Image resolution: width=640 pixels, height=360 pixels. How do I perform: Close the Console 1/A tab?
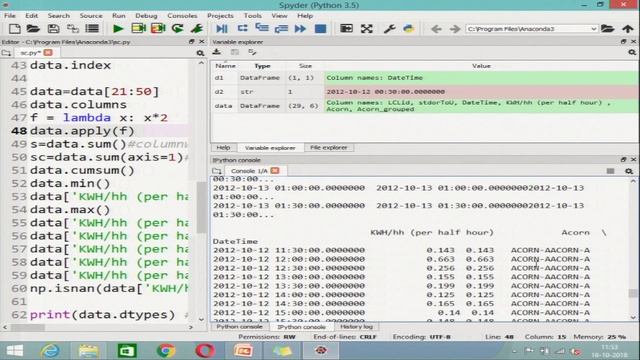(275, 171)
